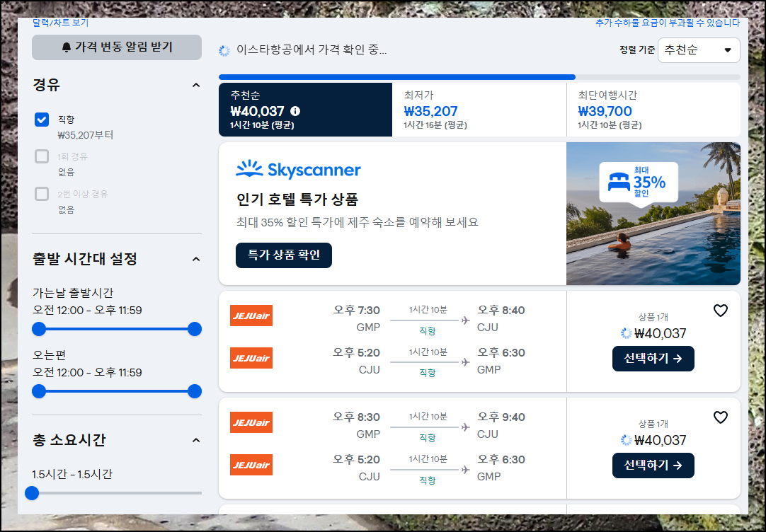Uncheck the 직항 checkbox
Image resolution: width=766 pixels, height=532 pixels.
coord(42,119)
